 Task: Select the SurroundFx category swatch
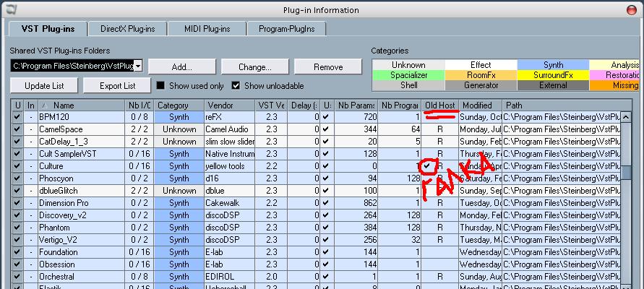pos(553,75)
